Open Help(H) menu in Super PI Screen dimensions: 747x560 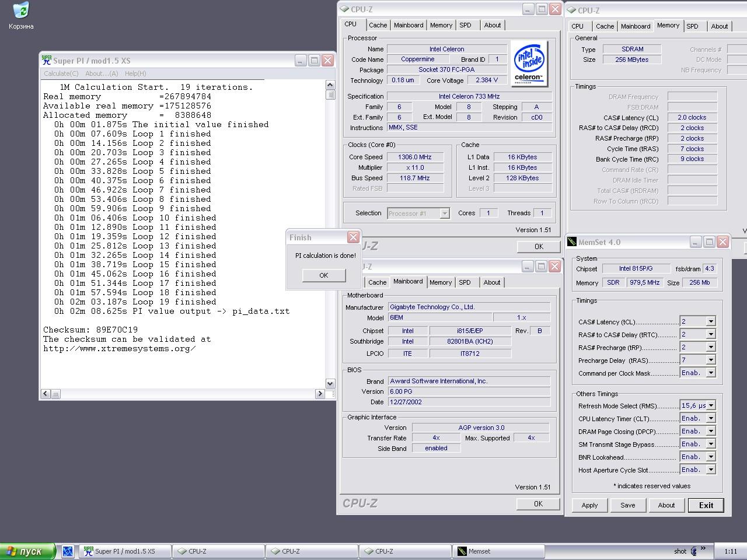(x=135, y=73)
